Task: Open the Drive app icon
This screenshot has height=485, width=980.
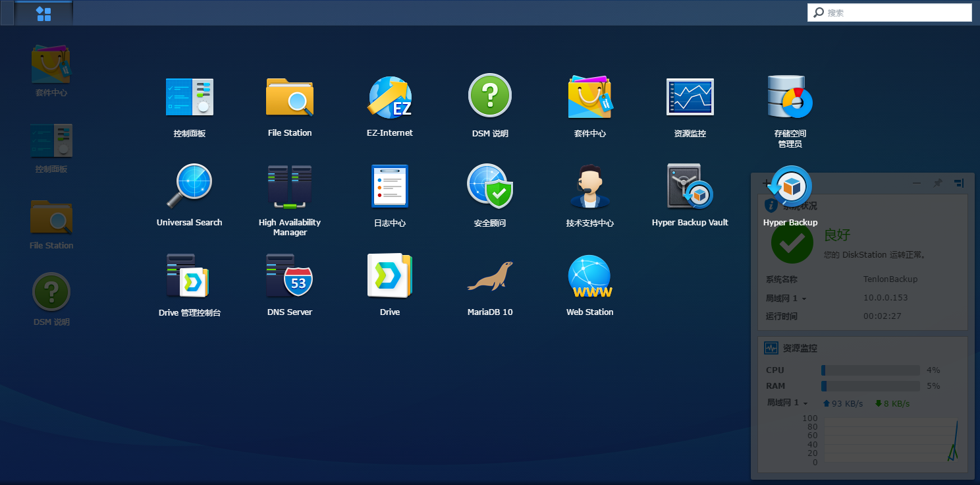Action: click(x=390, y=275)
